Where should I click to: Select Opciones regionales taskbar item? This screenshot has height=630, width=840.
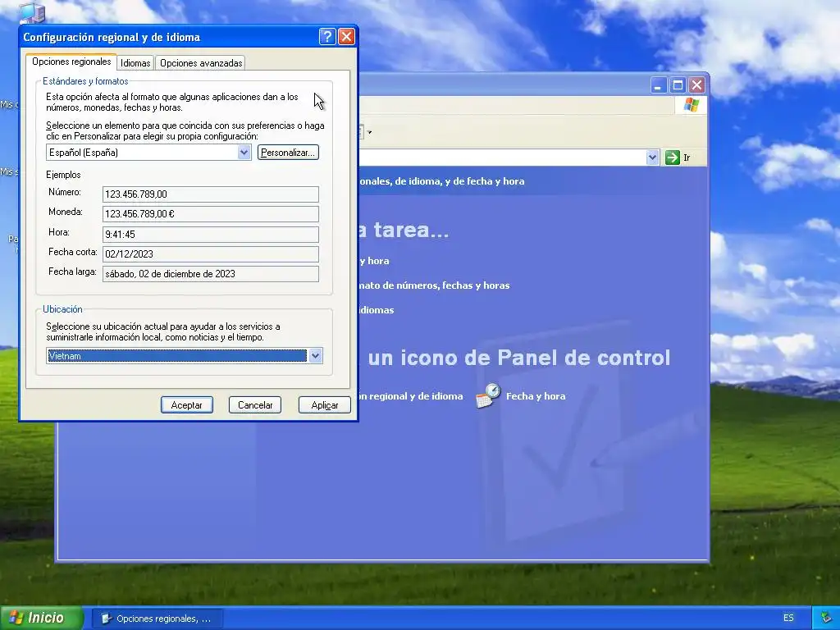pyautogui.click(x=157, y=619)
